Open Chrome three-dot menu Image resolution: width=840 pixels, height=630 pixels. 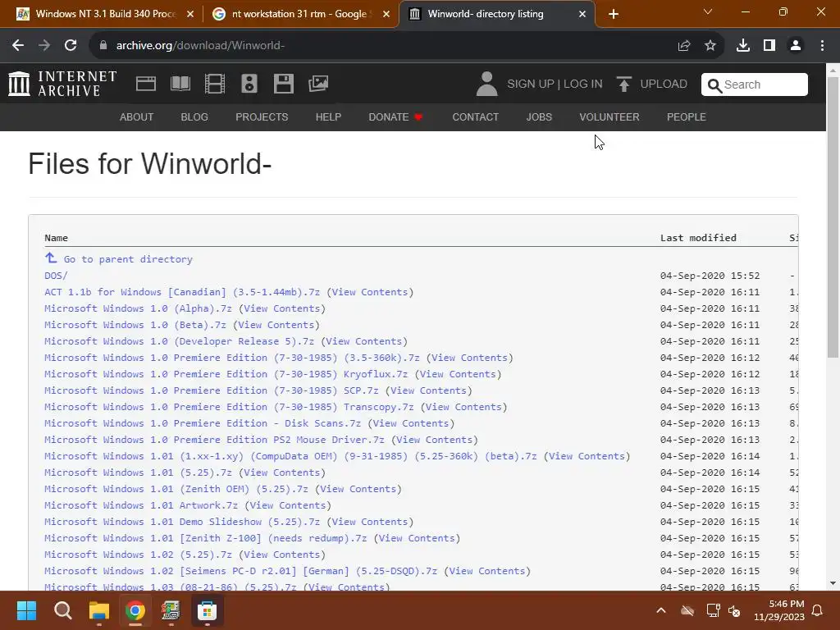[822, 46]
